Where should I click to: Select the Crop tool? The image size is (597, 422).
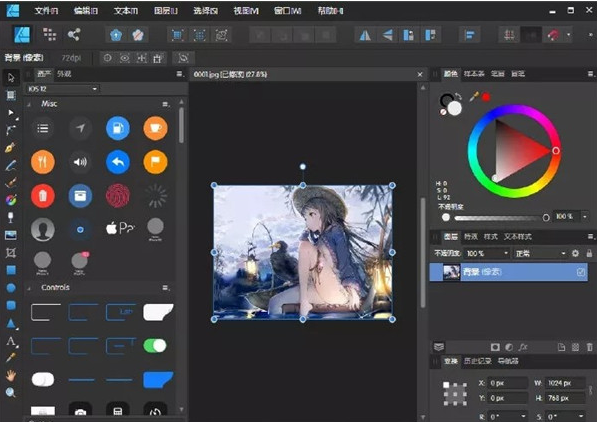(11, 253)
